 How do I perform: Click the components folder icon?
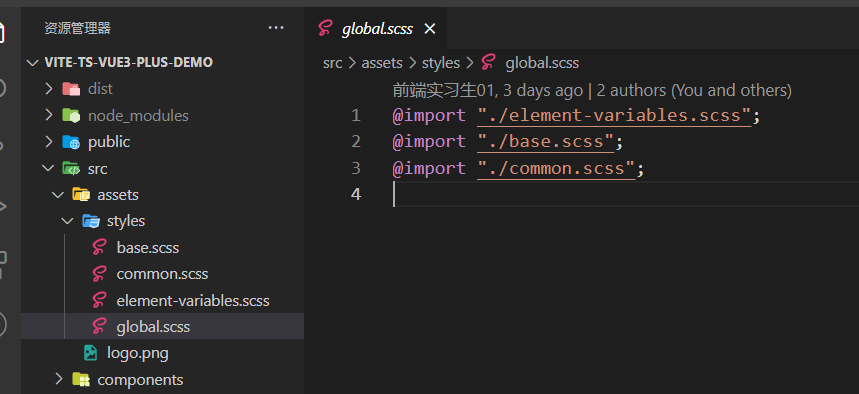81,379
